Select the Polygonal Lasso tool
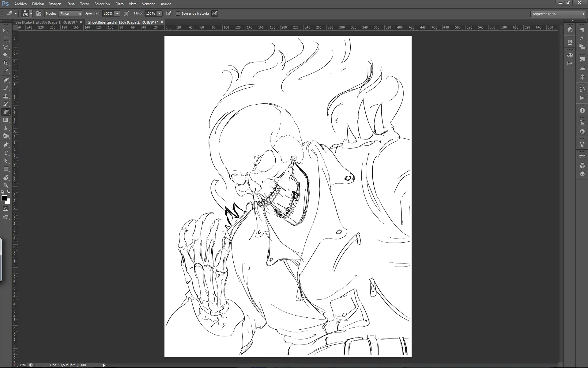This screenshot has height=368, width=588. click(x=6, y=47)
